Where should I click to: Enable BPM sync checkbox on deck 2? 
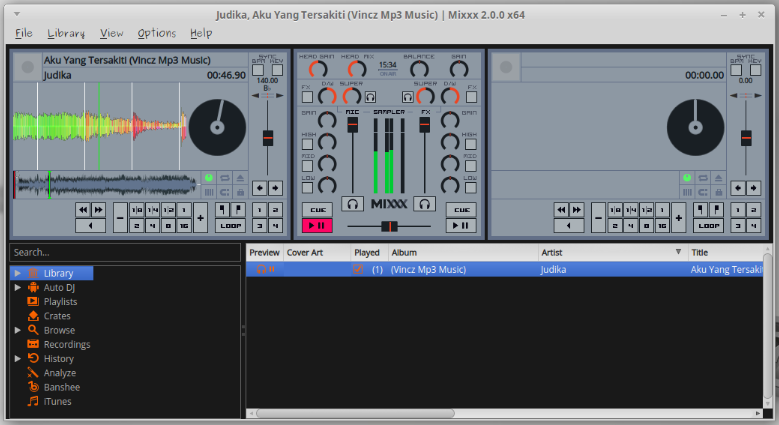tap(736, 70)
